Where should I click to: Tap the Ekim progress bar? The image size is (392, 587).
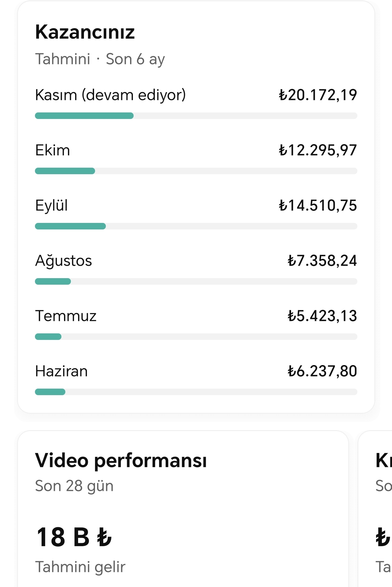(x=196, y=171)
